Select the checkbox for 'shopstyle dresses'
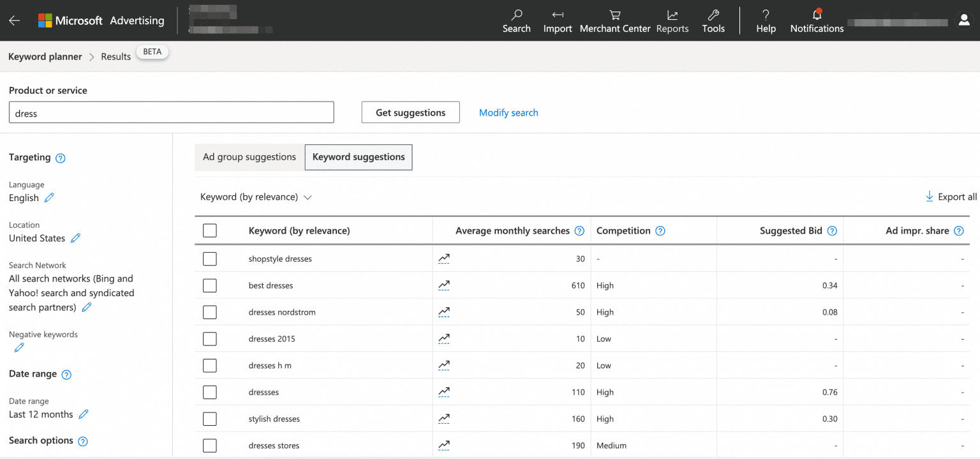Image resolution: width=980 pixels, height=459 pixels. [209, 259]
